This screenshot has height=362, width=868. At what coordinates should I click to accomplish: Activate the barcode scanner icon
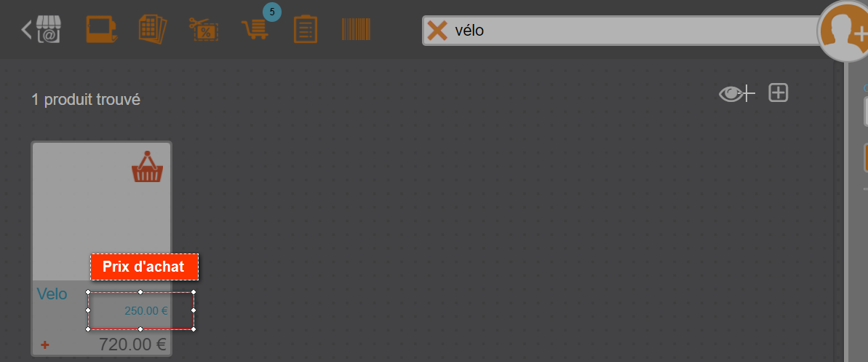click(356, 29)
